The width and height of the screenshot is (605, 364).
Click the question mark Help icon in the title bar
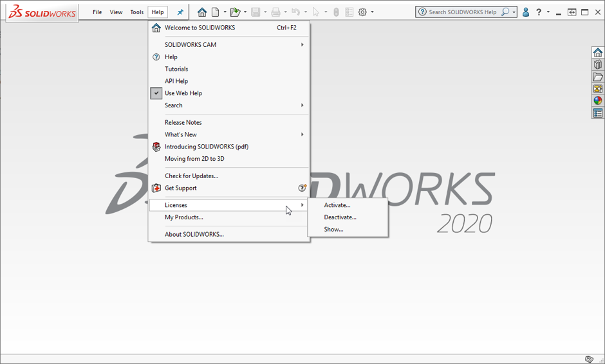pos(539,12)
